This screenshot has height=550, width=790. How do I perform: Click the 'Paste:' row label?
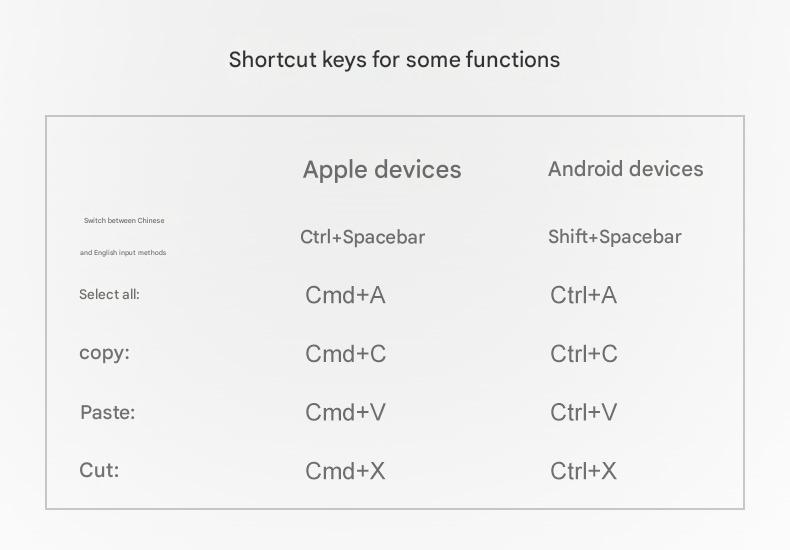tap(107, 412)
